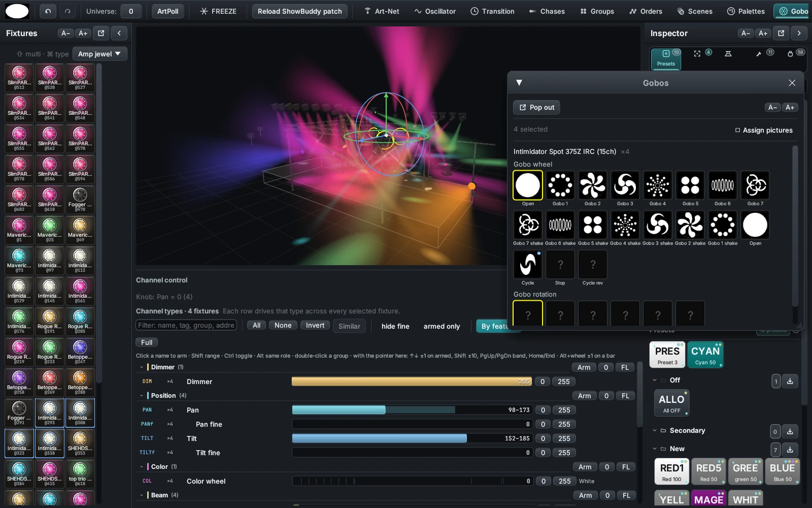
Task: Collapse the Dimmer channel group
Action: coord(142,367)
